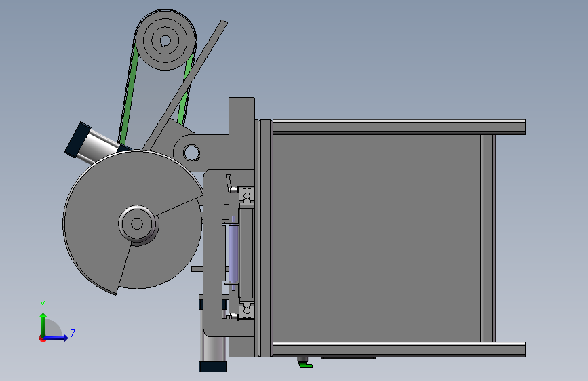Click the black base cap of bottom cylinder
The width and height of the screenshot is (588, 381).
click(213, 367)
